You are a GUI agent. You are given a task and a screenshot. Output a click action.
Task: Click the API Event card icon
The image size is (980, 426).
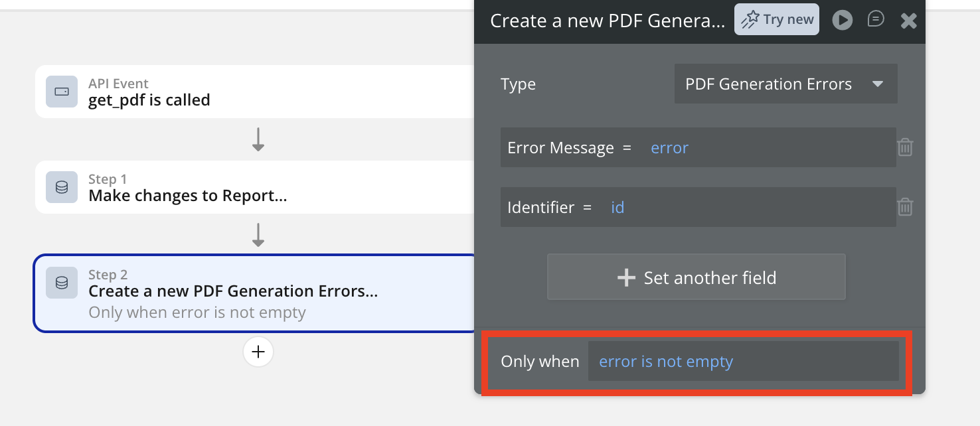(x=62, y=92)
